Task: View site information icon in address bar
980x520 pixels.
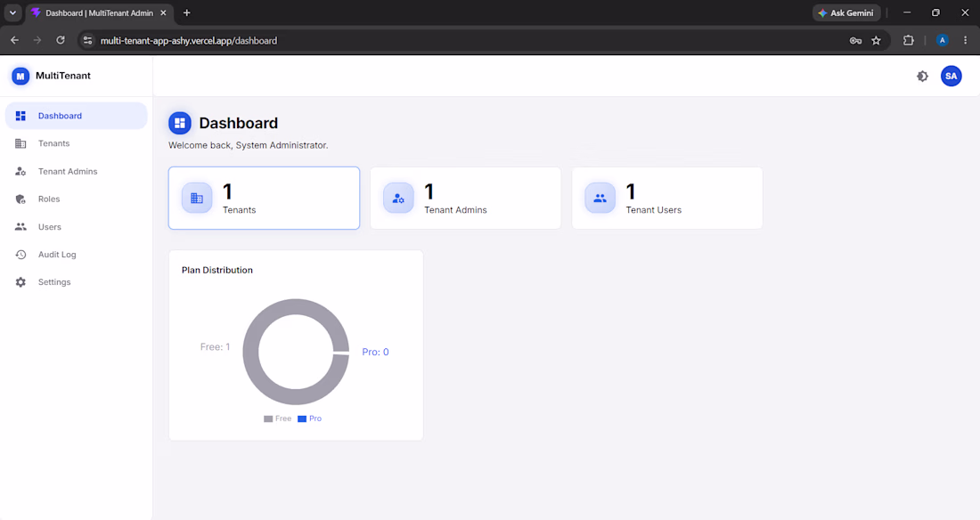Action: [x=87, y=41]
